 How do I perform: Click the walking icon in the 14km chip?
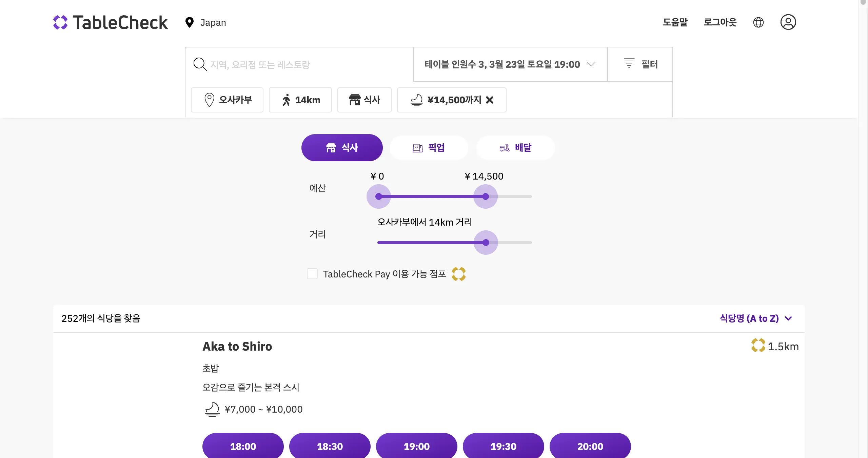[x=287, y=100]
